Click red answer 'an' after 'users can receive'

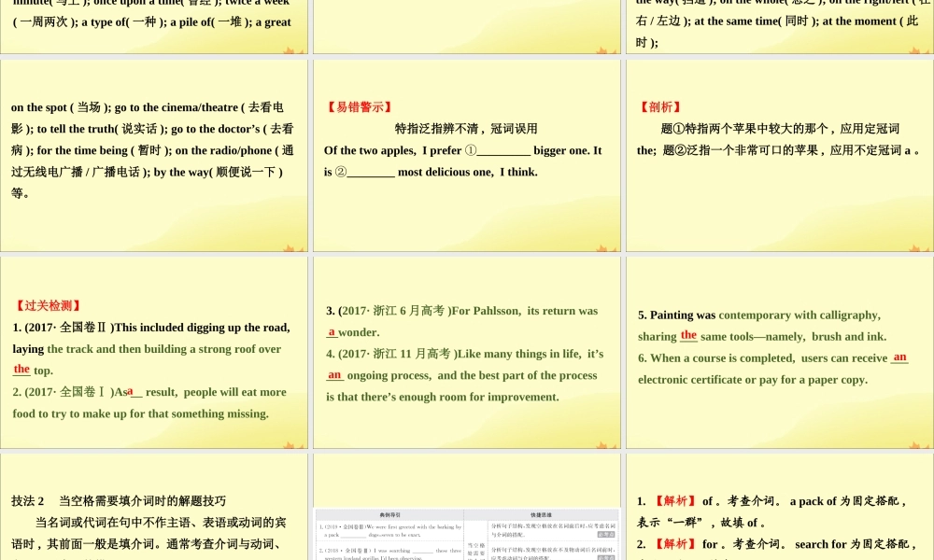click(899, 357)
